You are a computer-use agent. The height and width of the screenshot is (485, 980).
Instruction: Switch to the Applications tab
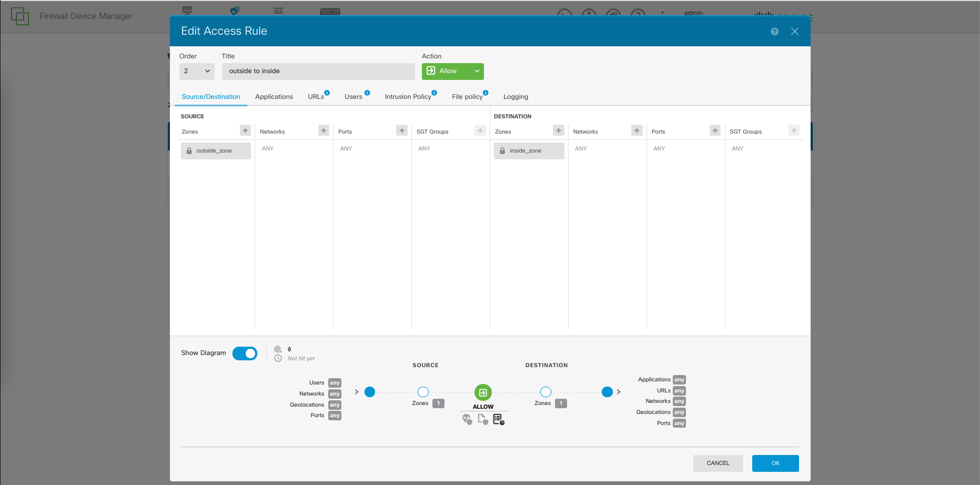(274, 97)
